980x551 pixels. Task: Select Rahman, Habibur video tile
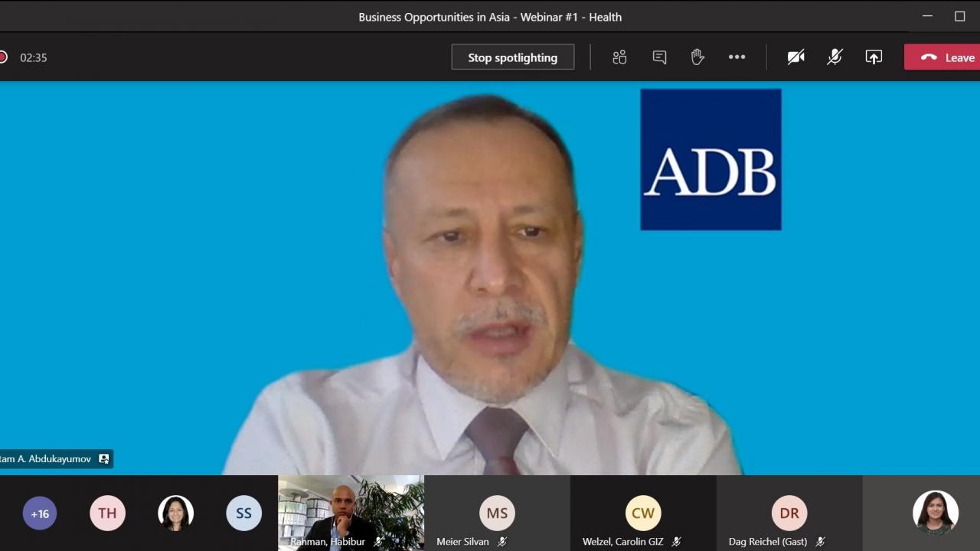coord(351,513)
